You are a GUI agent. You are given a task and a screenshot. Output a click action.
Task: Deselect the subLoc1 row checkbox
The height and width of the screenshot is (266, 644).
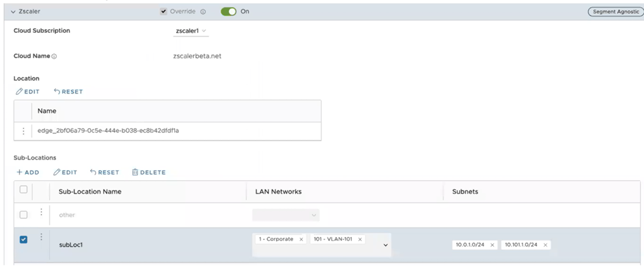24,240
